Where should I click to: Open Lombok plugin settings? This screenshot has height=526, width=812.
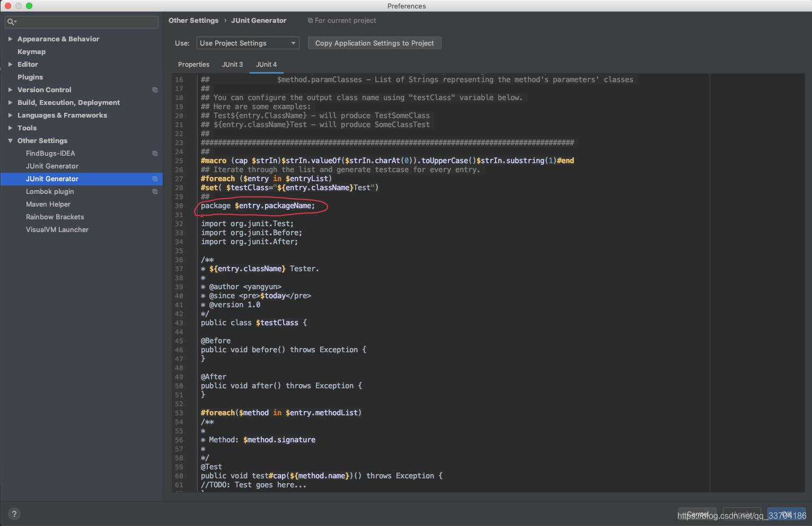(x=50, y=192)
